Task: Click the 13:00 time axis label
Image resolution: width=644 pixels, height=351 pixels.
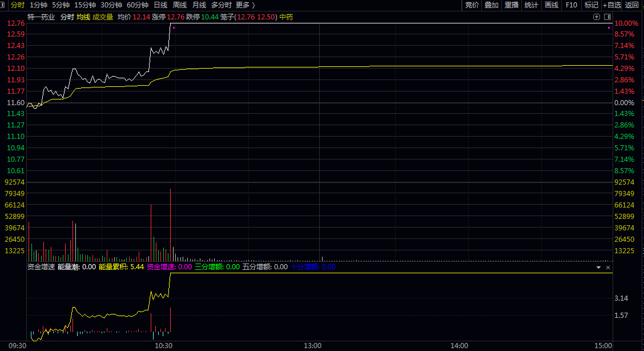Action: (x=312, y=346)
